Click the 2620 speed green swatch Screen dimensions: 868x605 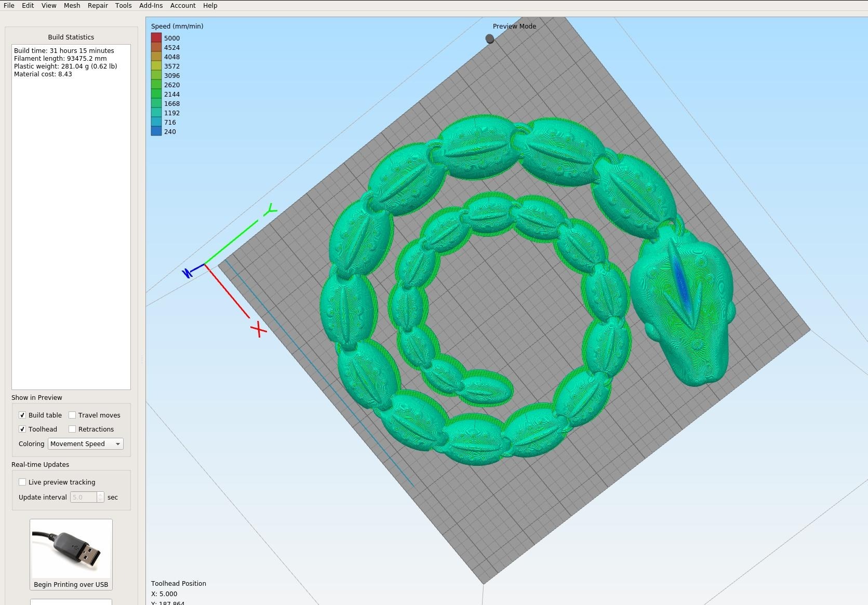[x=156, y=85]
